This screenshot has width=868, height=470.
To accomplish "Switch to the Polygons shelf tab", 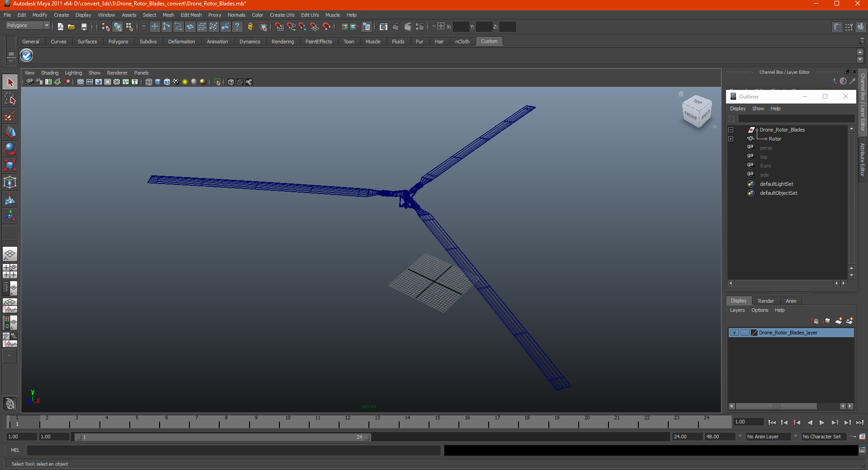I will tap(118, 42).
